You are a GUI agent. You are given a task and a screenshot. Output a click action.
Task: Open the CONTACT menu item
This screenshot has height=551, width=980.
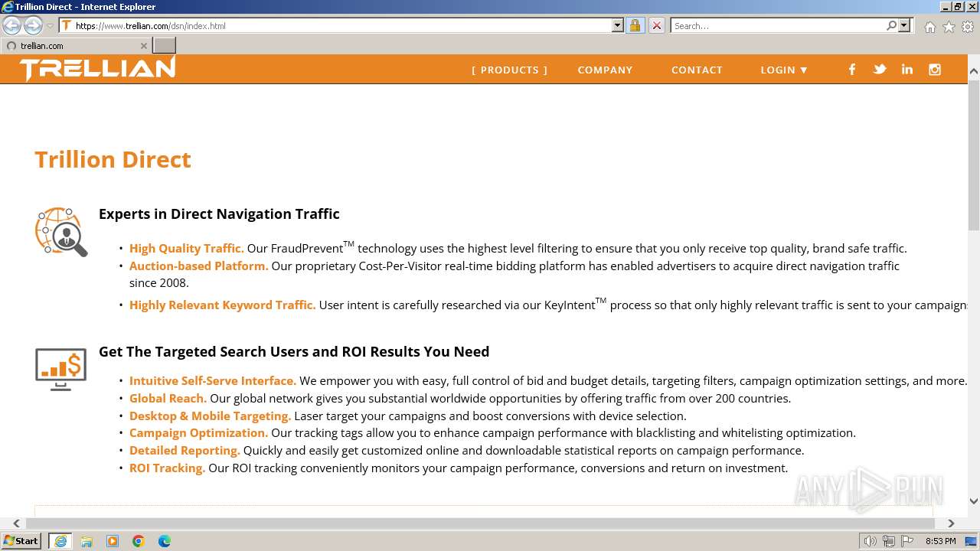697,70
